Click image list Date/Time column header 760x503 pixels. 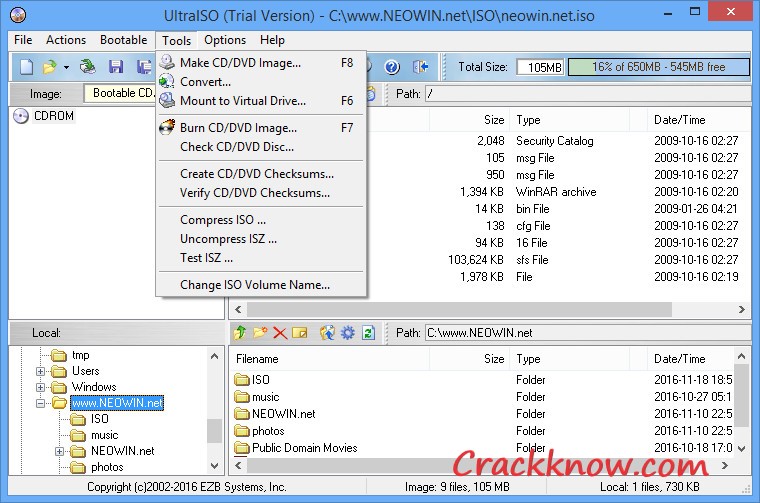pos(699,120)
